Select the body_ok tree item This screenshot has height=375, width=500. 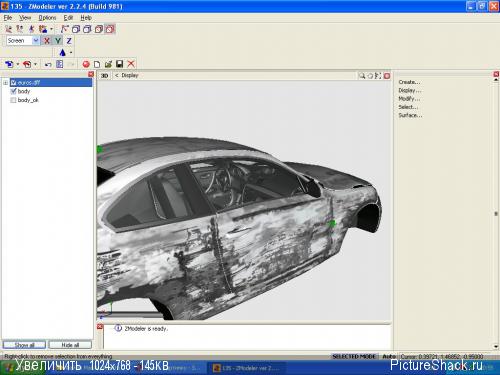click(28, 100)
